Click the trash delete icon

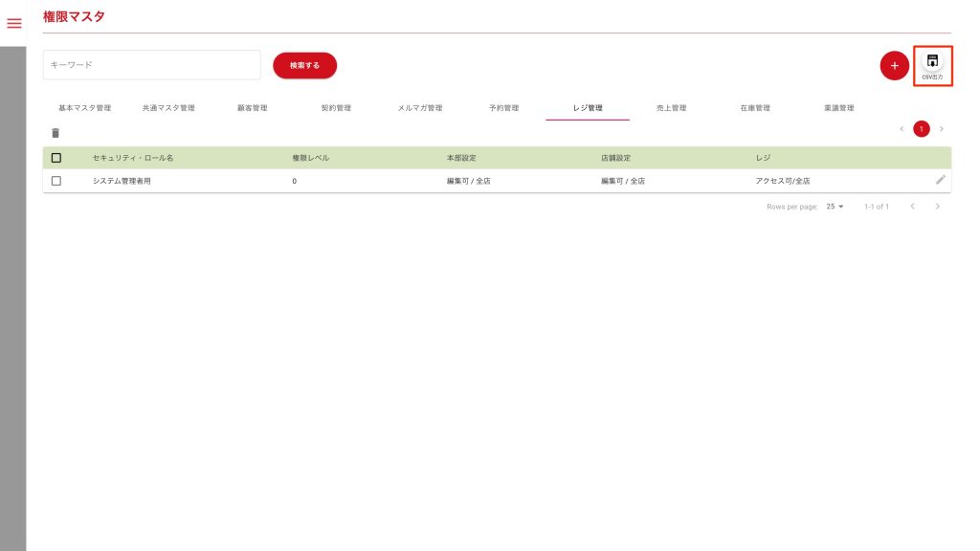pyautogui.click(x=56, y=133)
